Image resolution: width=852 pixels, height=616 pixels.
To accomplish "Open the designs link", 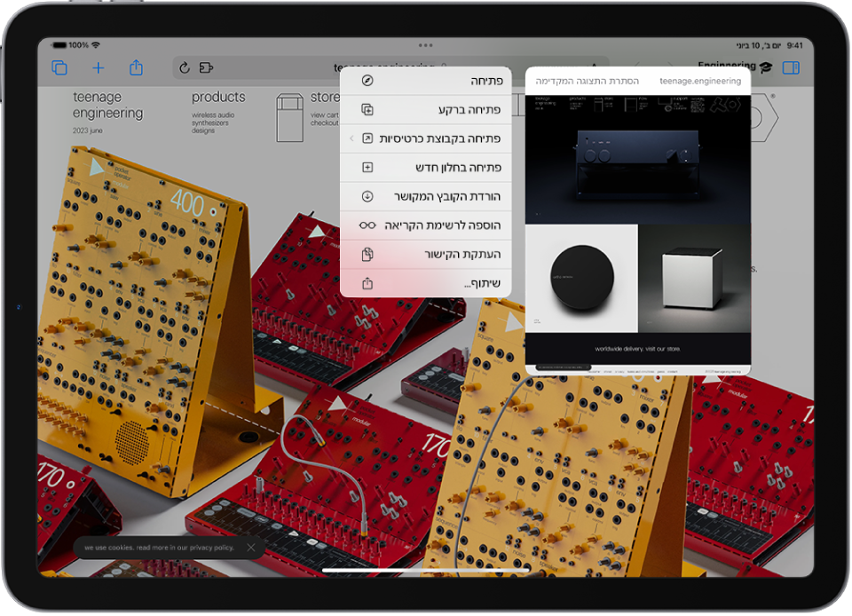I will 202,130.
